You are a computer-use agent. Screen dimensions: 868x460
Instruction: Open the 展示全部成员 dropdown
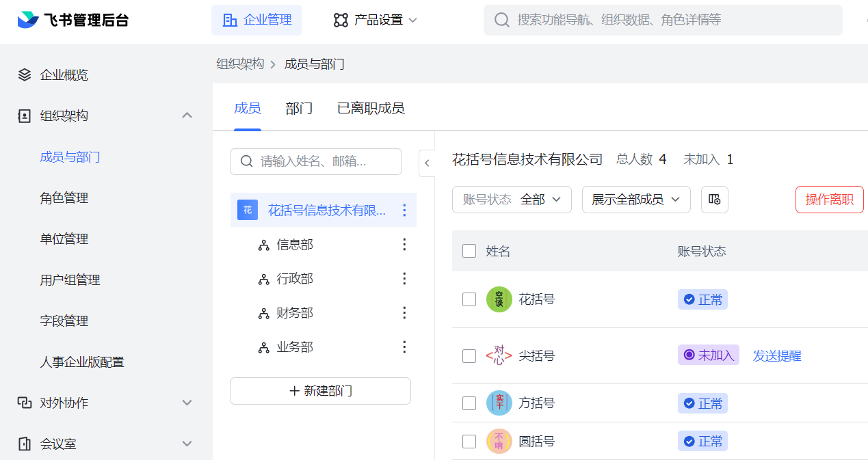[x=636, y=200]
